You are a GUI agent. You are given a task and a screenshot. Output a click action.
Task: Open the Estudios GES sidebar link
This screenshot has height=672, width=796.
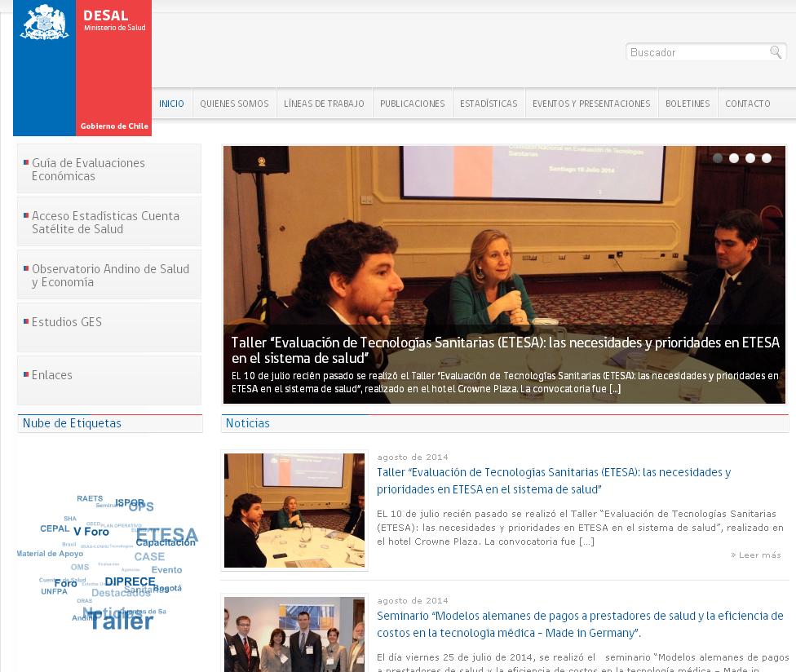coord(109,328)
